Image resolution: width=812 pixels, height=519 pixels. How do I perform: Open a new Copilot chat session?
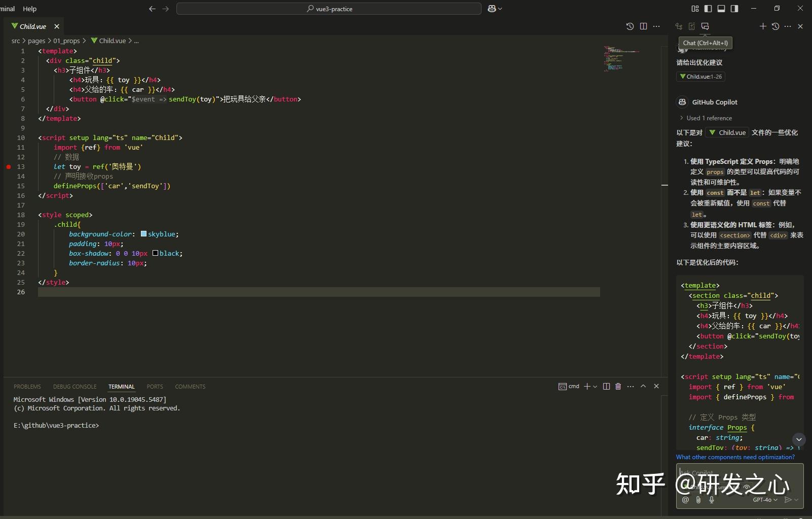(x=763, y=26)
